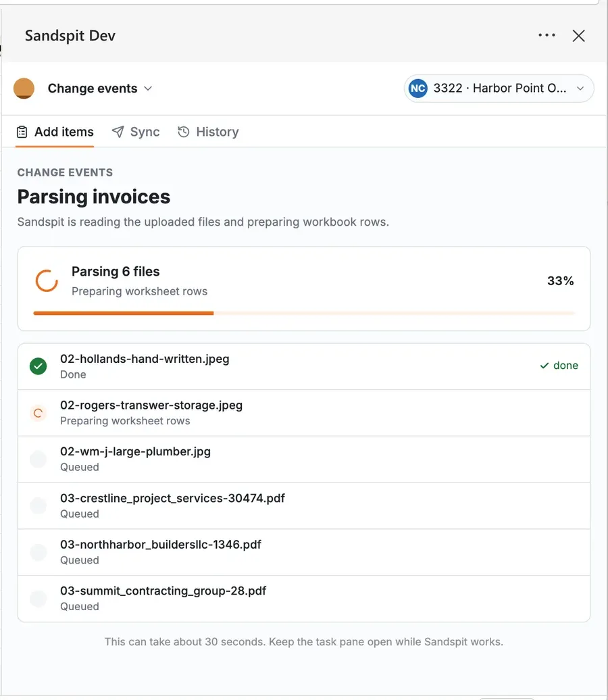This screenshot has width=608, height=700.
Task: Click the Sandspit Dev pane title
Action: click(70, 36)
